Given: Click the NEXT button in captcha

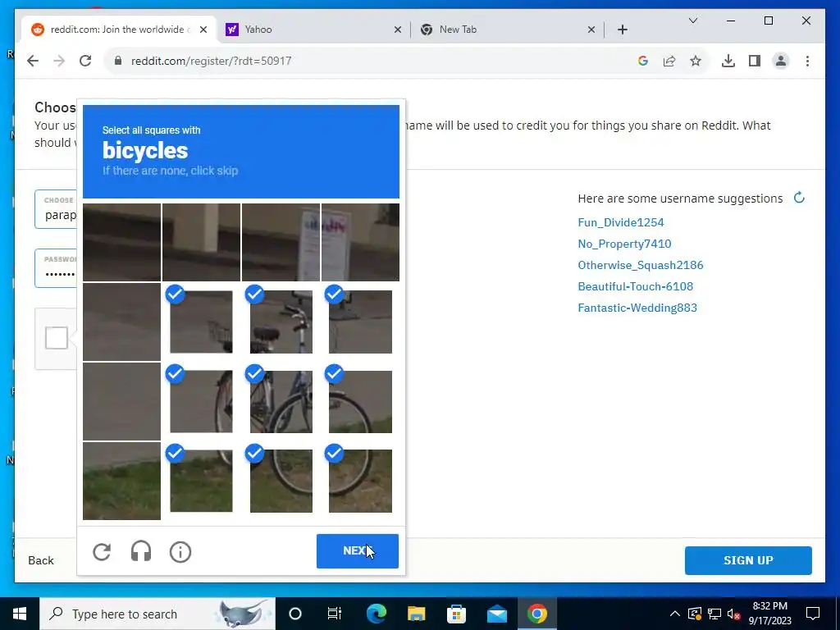Looking at the screenshot, I should click(358, 550).
